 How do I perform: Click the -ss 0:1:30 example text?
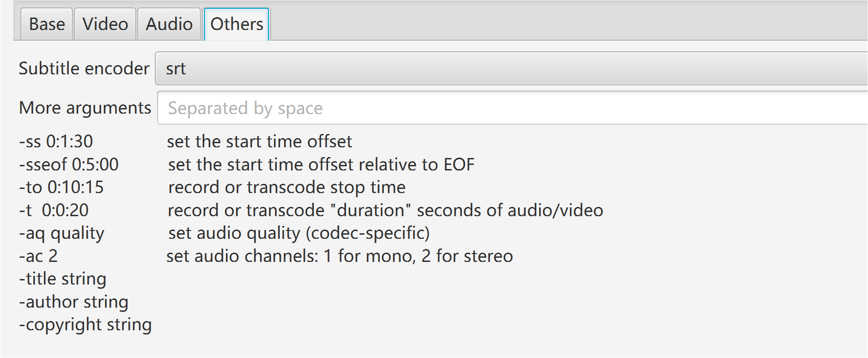[56, 141]
